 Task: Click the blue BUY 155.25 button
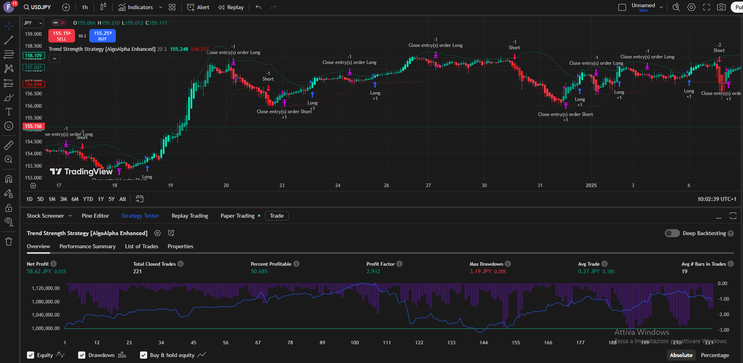click(x=102, y=36)
